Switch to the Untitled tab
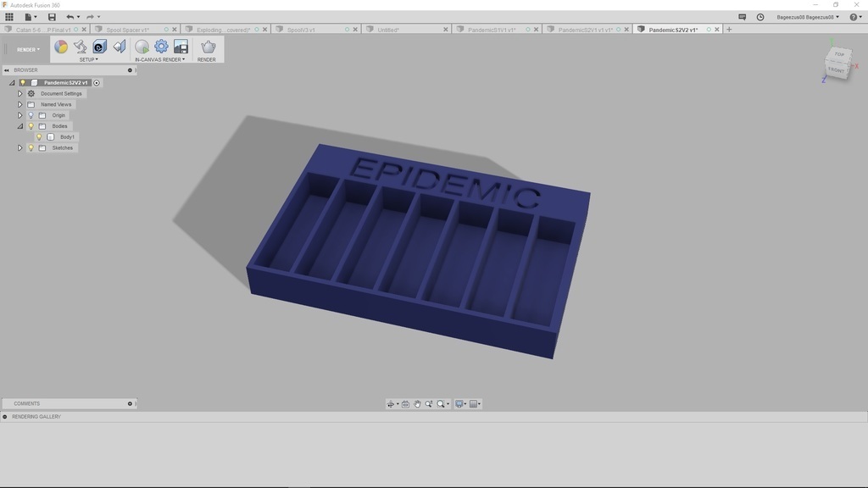 [x=388, y=30]
